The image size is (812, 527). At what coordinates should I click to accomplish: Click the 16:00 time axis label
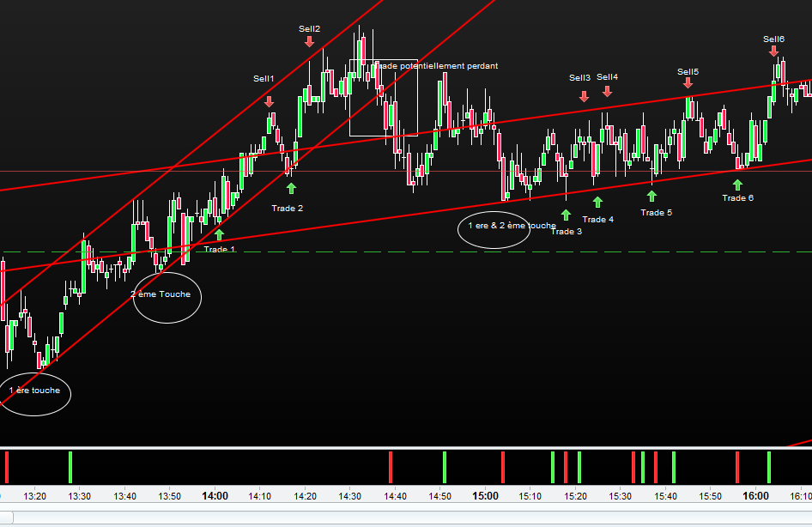click(x=755, y=496)
